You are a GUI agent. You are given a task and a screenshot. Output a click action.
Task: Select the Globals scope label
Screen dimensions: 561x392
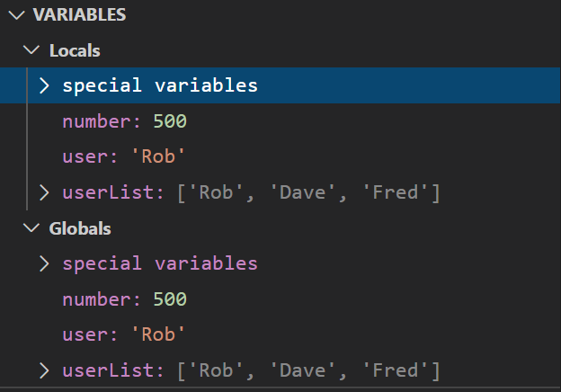[x=80, y=228]
